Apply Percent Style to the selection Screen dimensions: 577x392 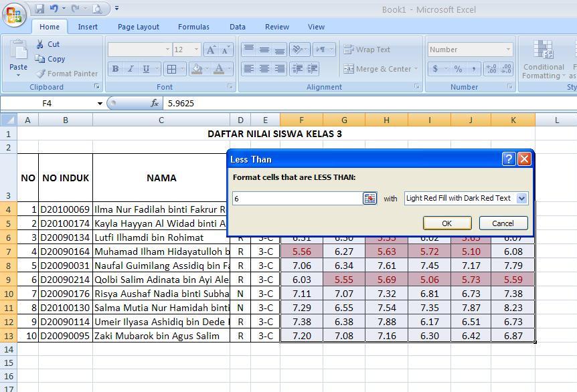[x=457, y=68]
